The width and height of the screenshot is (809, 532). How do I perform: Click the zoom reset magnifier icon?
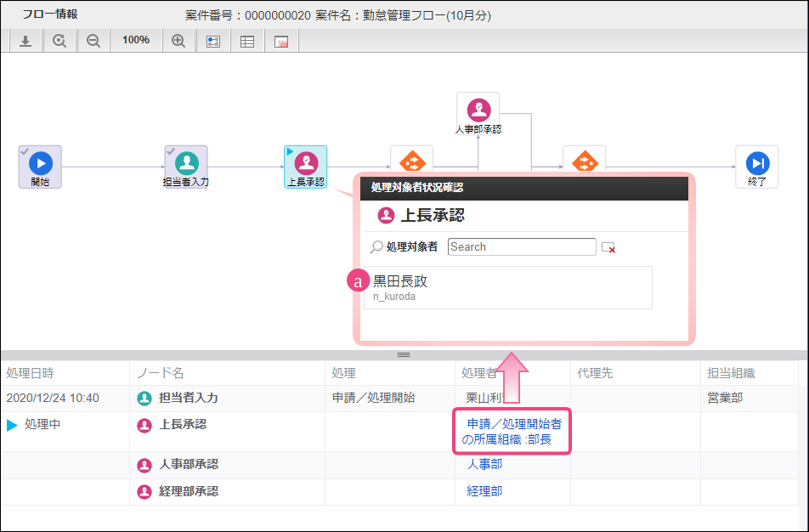click(59, 41)
